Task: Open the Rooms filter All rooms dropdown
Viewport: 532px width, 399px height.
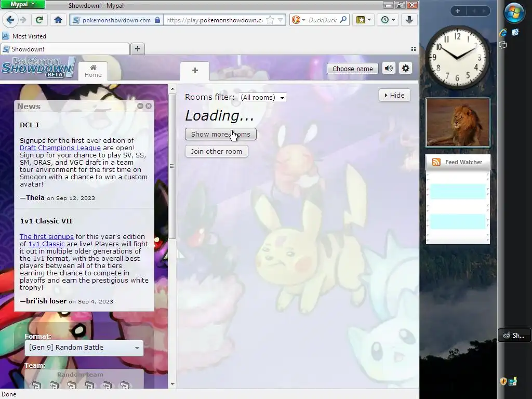Action: [x=262, y=98]
